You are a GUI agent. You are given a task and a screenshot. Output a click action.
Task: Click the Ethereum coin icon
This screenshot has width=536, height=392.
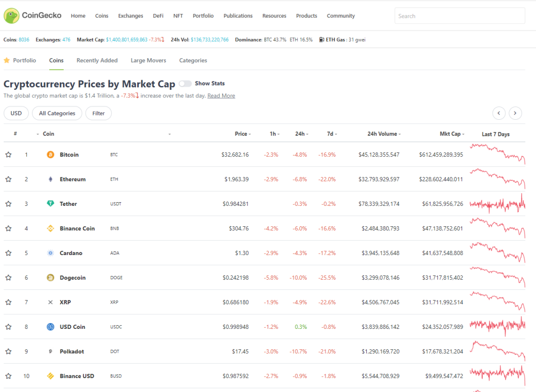(x=50, y=179)
